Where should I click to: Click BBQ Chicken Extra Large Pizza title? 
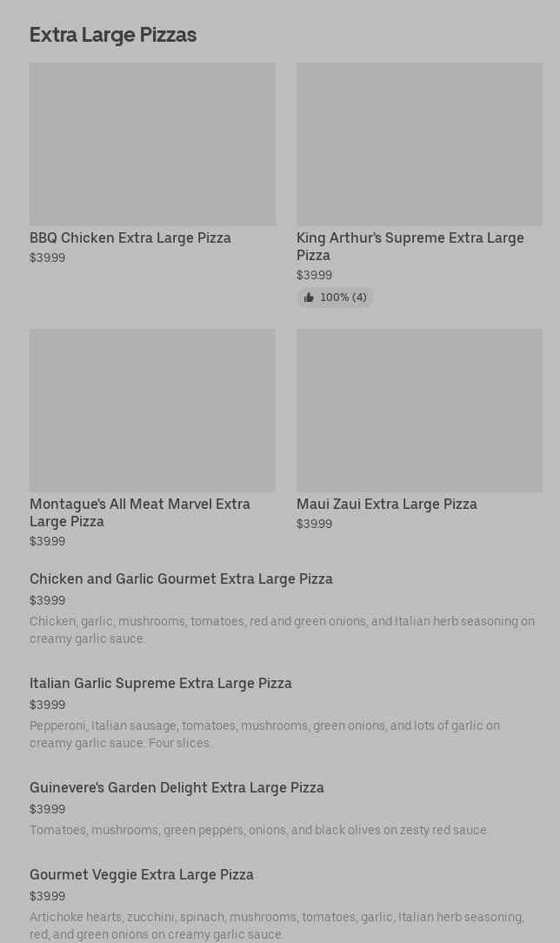point(130,237)
